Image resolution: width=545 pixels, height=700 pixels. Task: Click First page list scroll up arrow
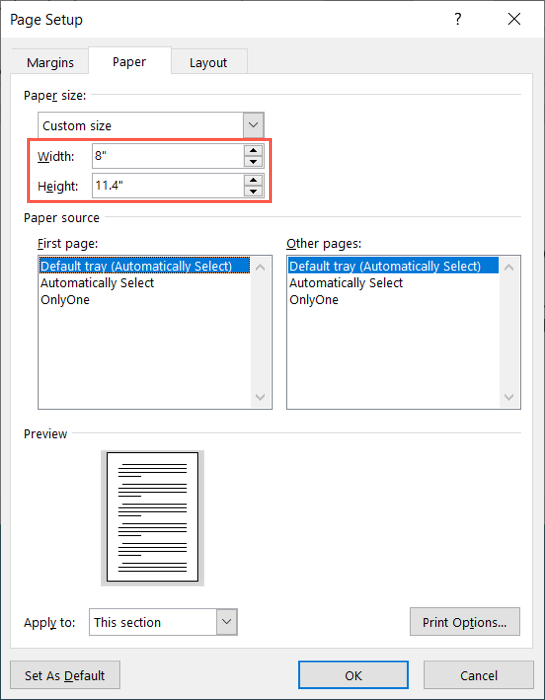point(261,267)
